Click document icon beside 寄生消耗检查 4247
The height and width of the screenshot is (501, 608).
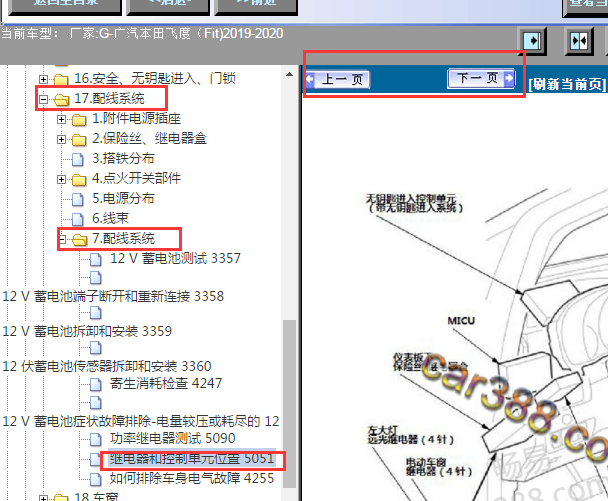(x=96, y=384)
